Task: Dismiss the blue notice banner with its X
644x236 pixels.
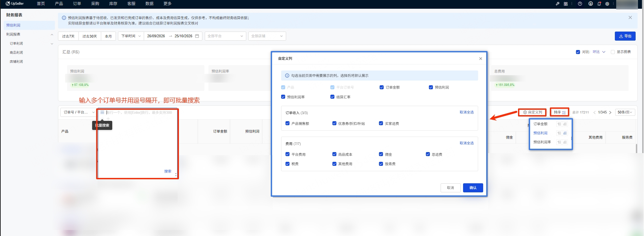Action: point(630,17)
